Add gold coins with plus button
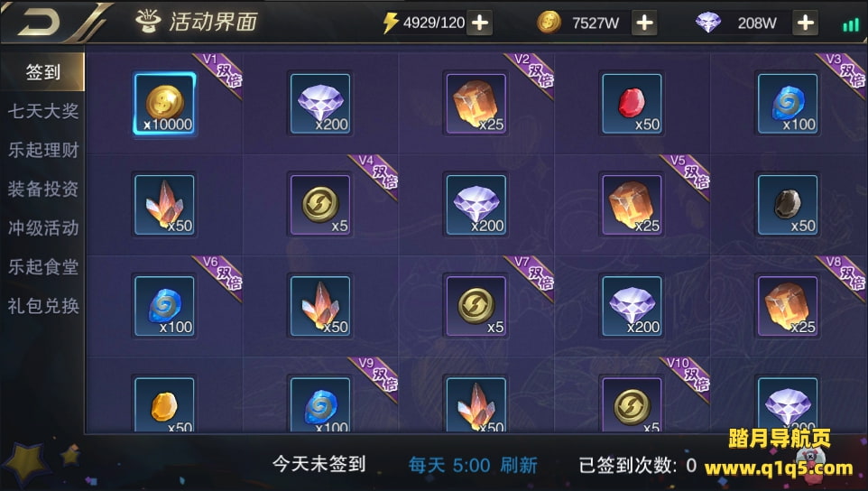 (644, 23)
